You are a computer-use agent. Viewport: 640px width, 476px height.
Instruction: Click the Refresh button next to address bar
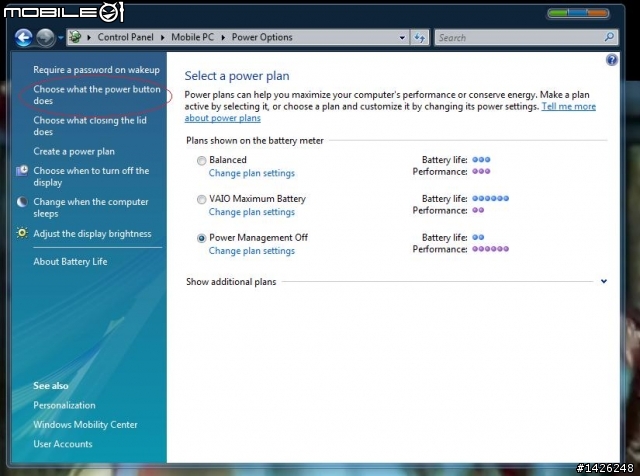coord(420,38)
